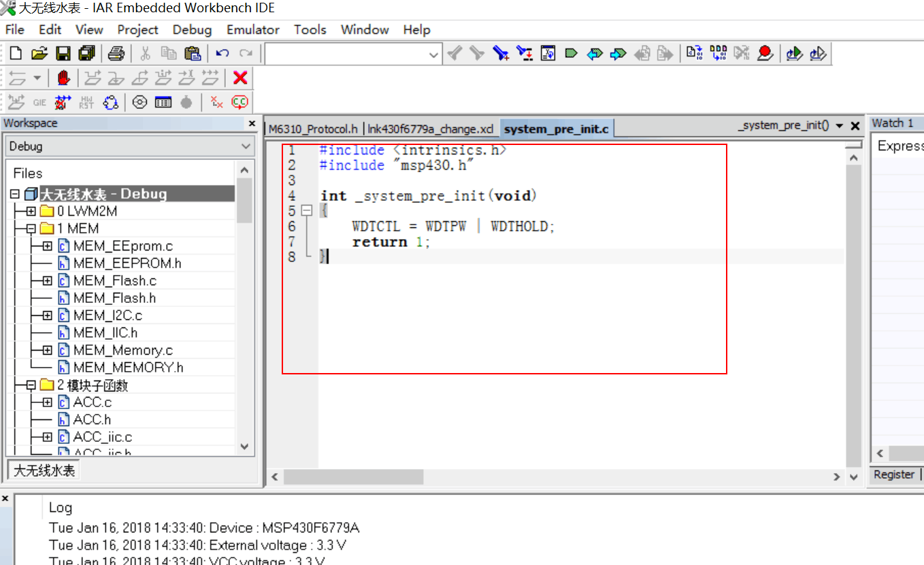The image size is (924, 565).
Task: Open the Tools menu
Action: [310, 29]
